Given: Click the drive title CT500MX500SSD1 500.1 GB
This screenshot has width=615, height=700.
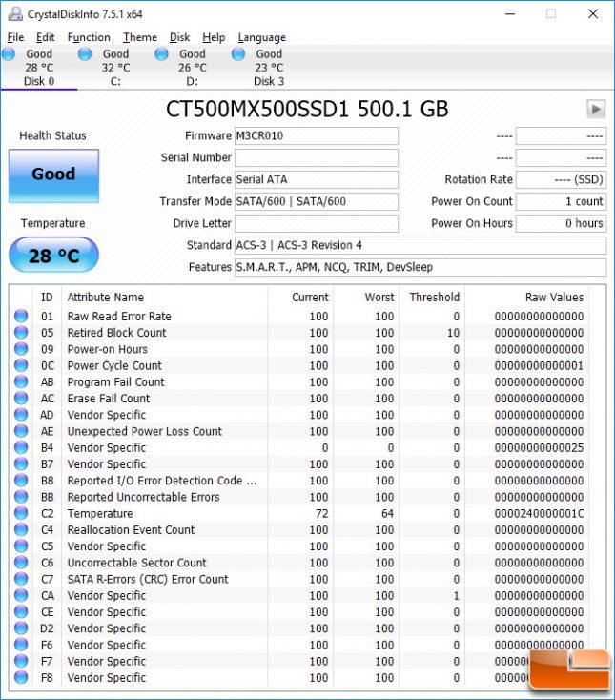Looking at the screenshot, I should click(307, 109).
